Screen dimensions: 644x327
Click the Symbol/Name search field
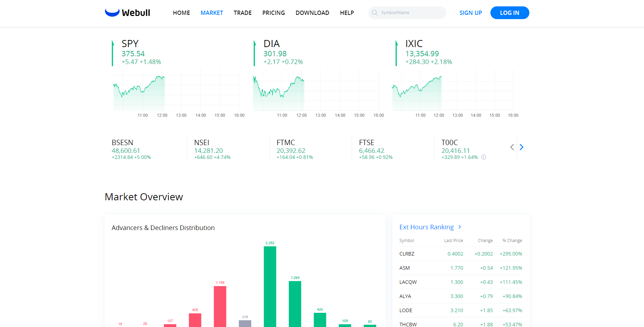[x=407, y=13]
